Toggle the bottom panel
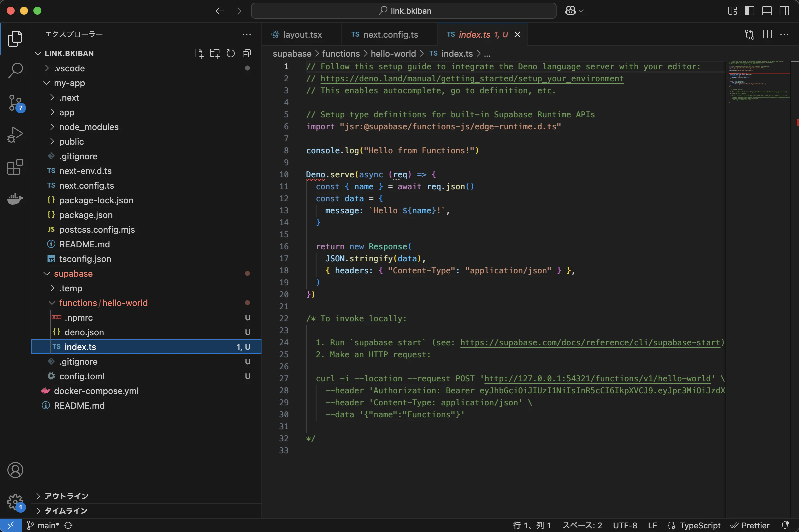The height and width of the screenshot is (532, 799). 767,11
